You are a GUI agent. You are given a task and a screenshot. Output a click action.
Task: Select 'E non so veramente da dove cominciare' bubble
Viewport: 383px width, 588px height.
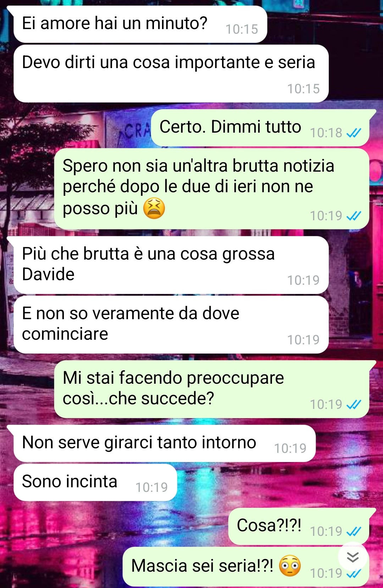171,324
